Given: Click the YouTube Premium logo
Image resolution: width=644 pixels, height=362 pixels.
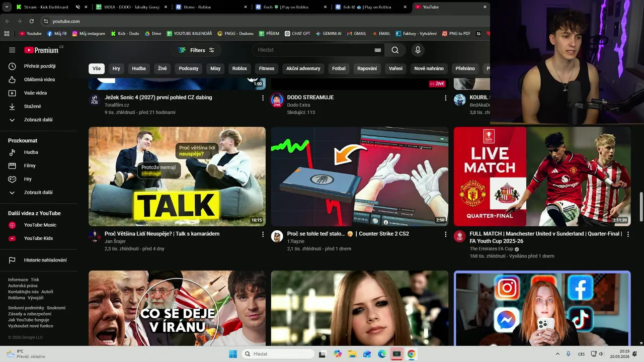Looking at the screenshot, I should pos(41,50).
